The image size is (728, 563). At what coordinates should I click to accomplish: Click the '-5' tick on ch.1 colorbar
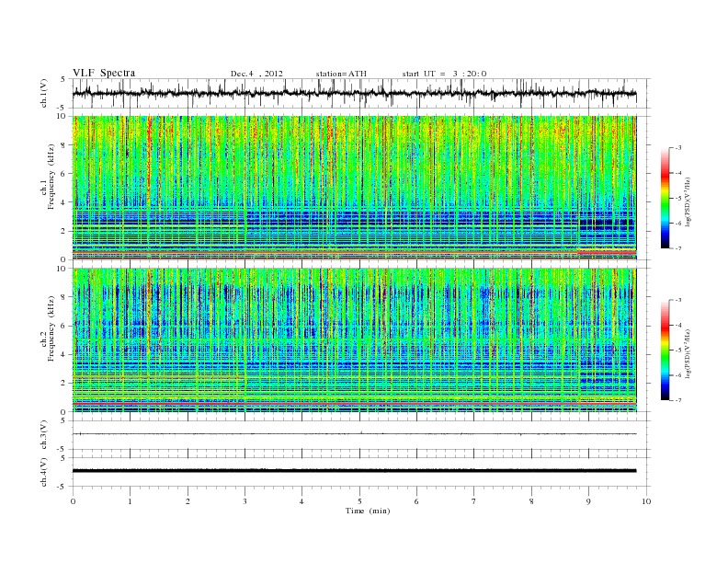click(678, 199)
